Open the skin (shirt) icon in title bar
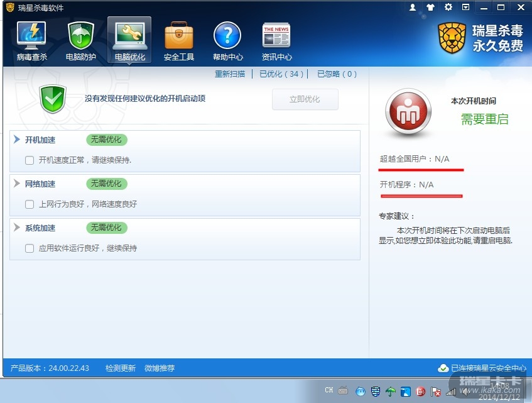The height and width of the screenshot is (403, 532). 430,7
